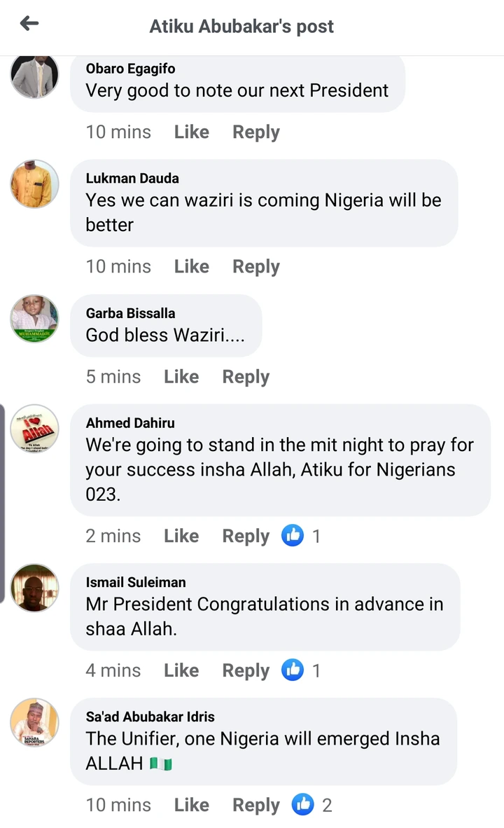
Task: Tap the thumbs-up reaction icon on Ahmed Dahiru's comment
Action: (x=293, y=536)
